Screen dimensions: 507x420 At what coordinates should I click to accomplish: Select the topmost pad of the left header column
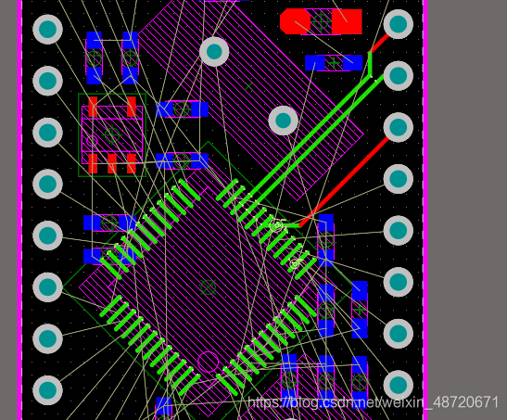coord(47,29)
